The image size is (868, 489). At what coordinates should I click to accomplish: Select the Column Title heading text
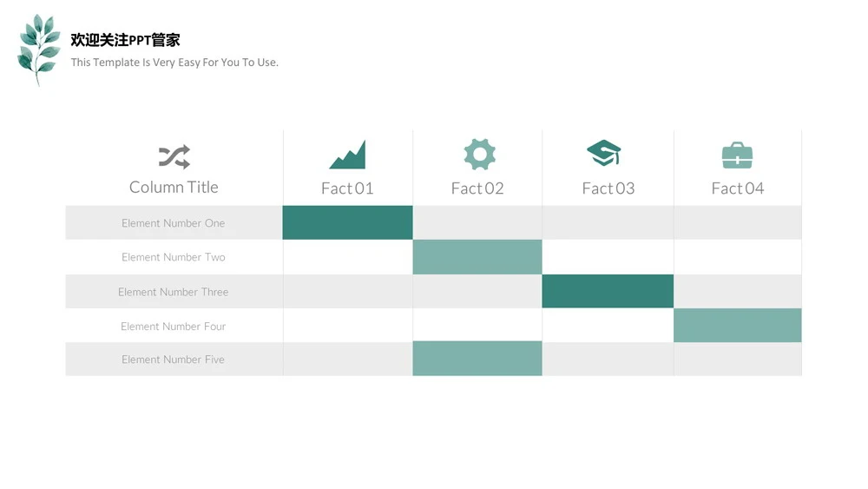[x=174, y=188]
